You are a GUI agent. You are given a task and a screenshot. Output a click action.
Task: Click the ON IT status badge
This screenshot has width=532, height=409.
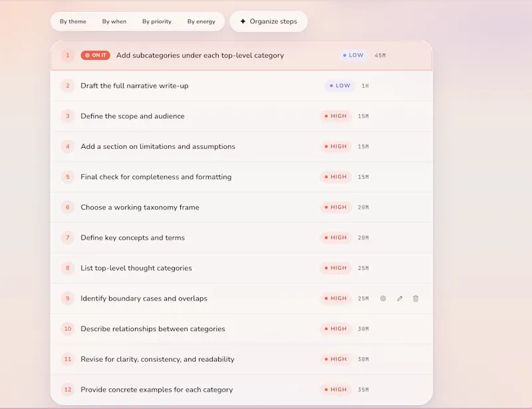click(x=95, y=55)
